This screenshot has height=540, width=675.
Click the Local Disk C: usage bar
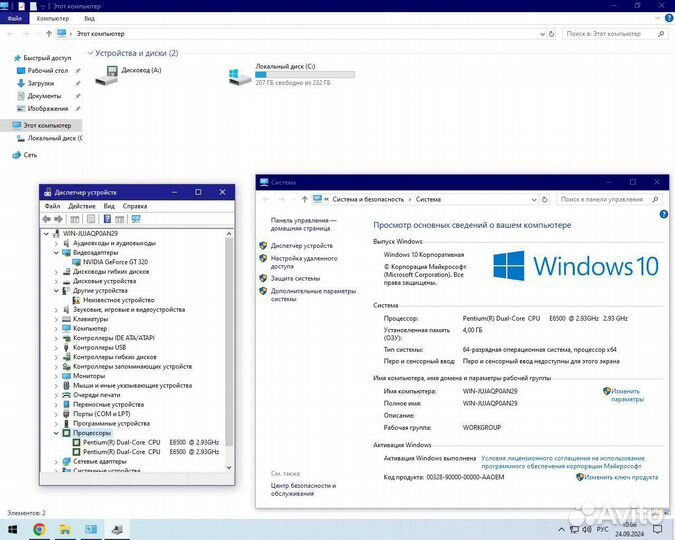305,74
